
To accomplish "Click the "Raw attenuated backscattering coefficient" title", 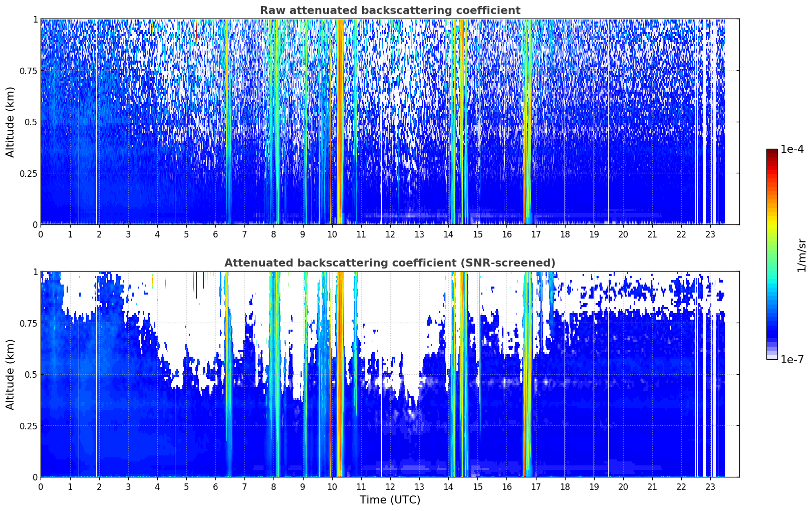I will coord(390,11).
